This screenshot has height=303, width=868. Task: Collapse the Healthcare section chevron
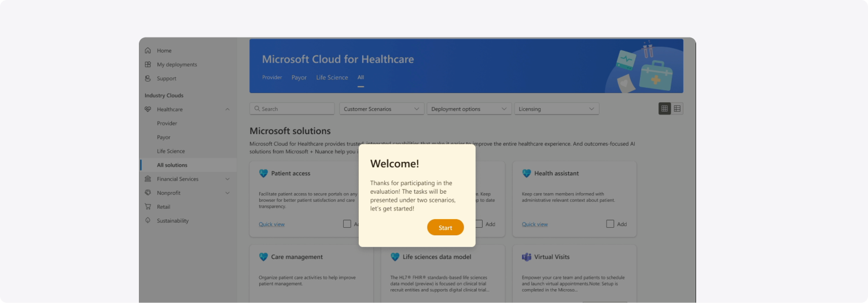coord(227,109)
